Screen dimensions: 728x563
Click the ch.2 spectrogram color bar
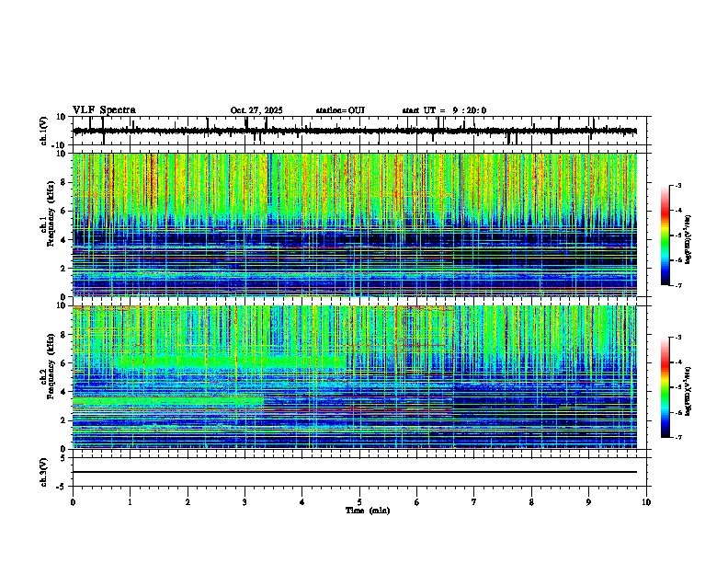tap(665, 387)
